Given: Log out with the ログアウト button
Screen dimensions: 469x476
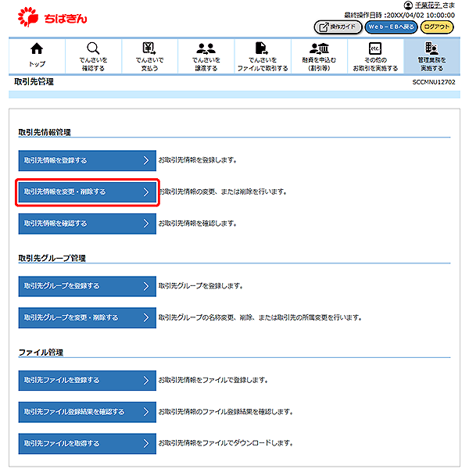Looking at the screenshot, I should pos(436,27).
